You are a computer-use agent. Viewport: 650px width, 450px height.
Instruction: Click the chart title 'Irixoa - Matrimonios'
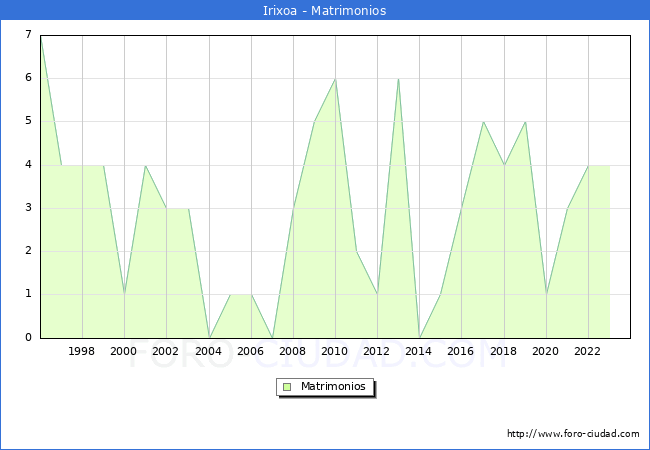325,10
